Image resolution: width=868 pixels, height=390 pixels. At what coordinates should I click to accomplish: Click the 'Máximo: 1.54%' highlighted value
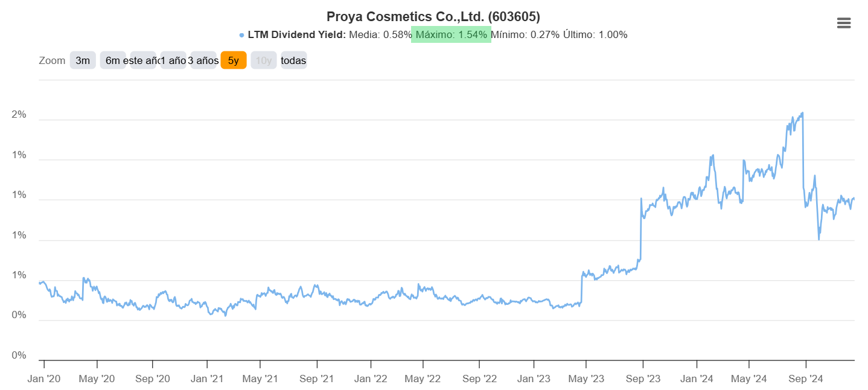pyautogui.click(x=451, y=35)
